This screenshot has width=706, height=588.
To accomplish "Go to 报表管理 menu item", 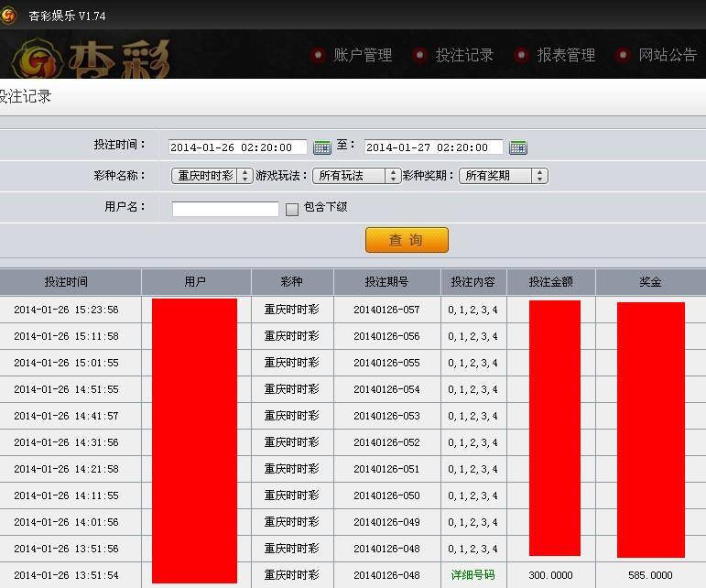I will (566, 55).
